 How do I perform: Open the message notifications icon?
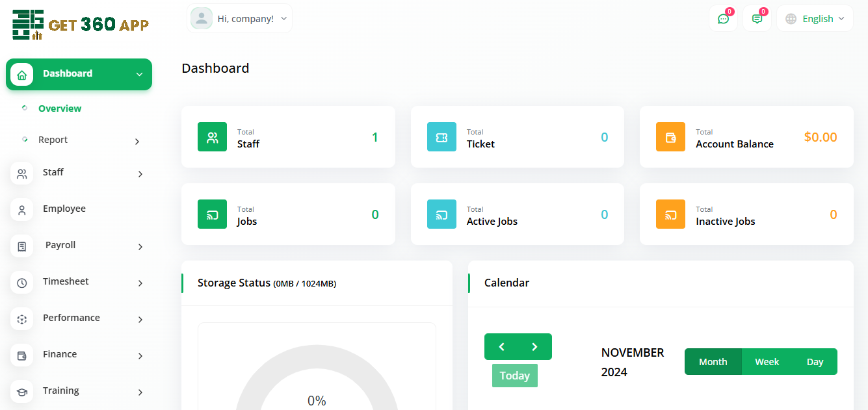coord(757,19)
